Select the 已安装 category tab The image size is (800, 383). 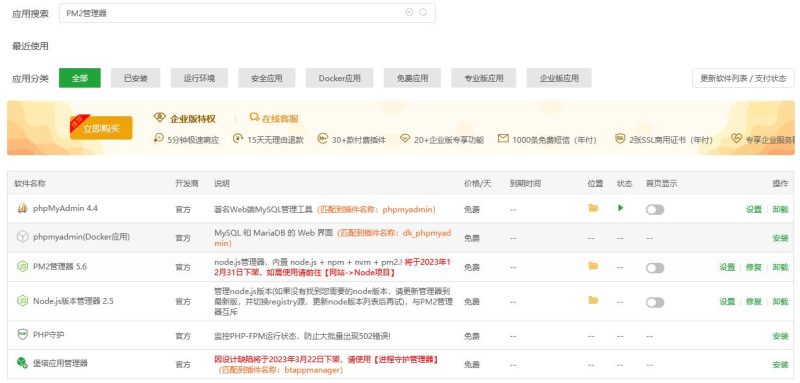tap(136, 78)
